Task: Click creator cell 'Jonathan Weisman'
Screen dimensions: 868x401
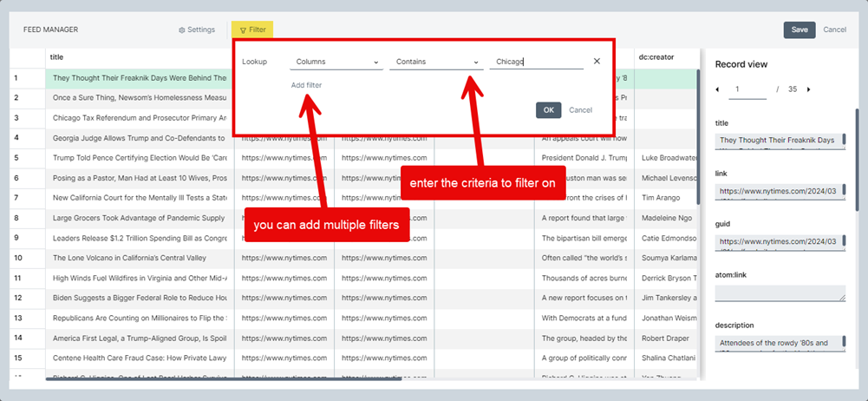Action: tap(665, 318)
